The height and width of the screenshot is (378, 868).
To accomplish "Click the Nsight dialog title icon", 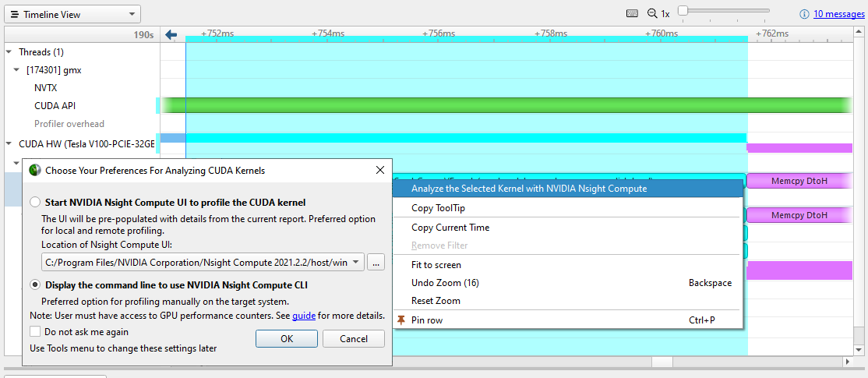I will click(34, 171).
